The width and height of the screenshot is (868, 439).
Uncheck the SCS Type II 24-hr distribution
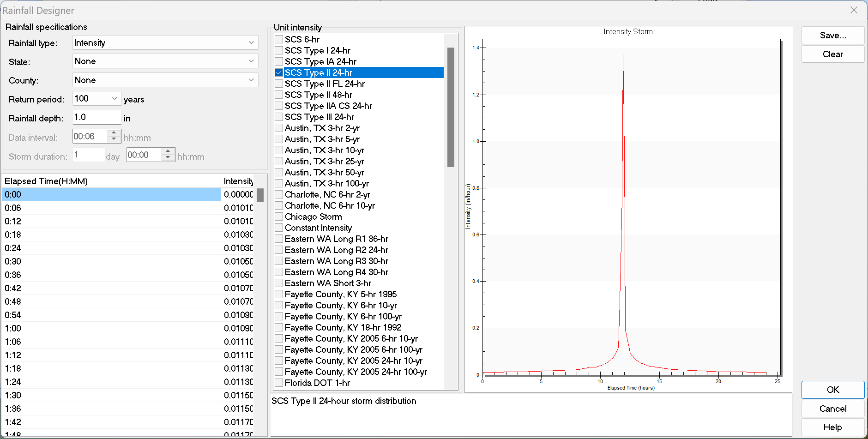(279, 72)
